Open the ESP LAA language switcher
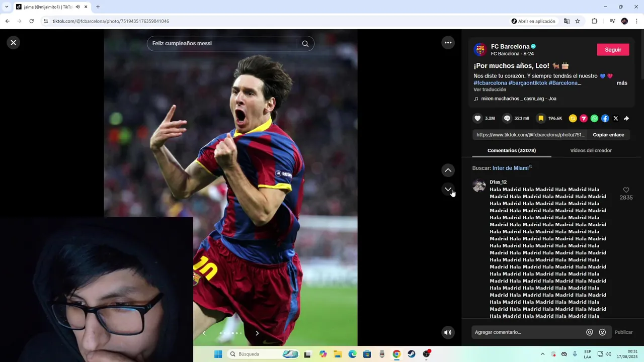 588,354
